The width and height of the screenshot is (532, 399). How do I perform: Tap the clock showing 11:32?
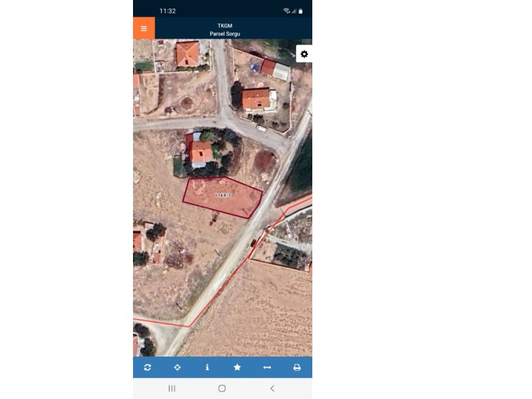(x=168, y=11)
